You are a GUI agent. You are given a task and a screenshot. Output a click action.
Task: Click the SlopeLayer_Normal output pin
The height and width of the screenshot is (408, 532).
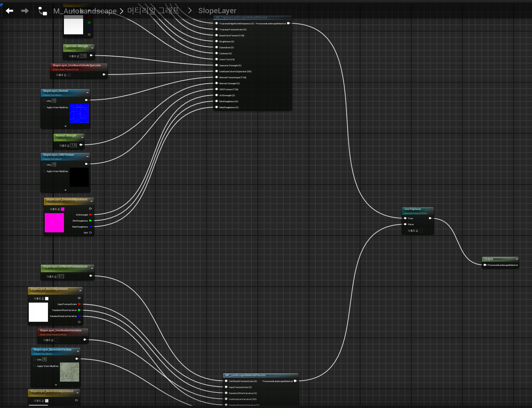[86, 100]
